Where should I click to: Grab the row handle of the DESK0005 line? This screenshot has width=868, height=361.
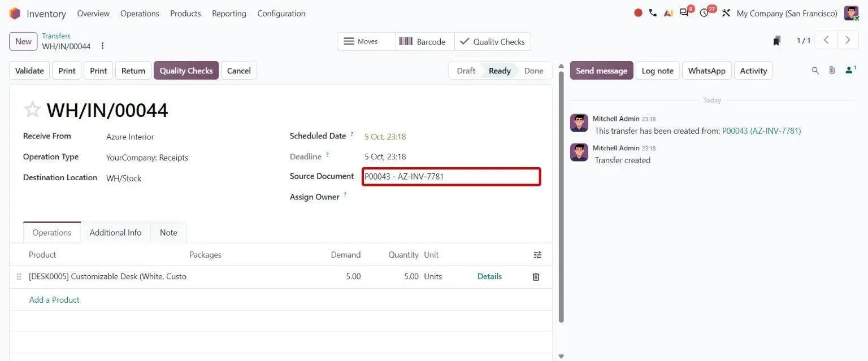tap(19, 277)
